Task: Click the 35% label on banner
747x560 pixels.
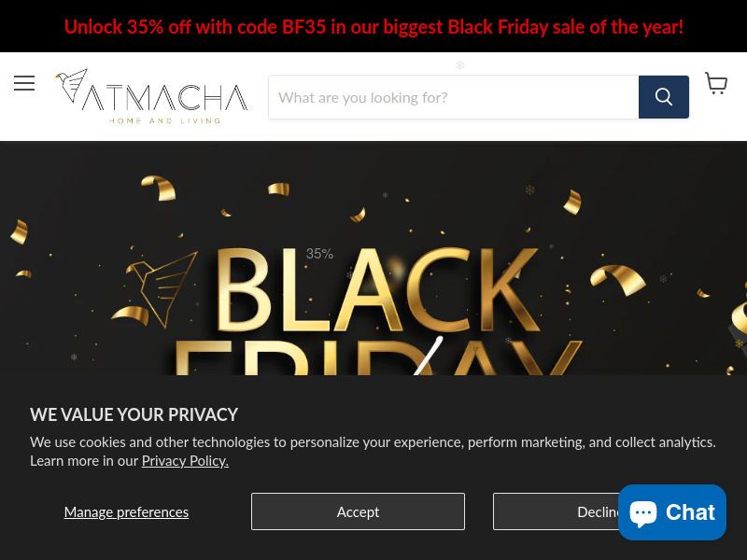Action: [319, 254]
